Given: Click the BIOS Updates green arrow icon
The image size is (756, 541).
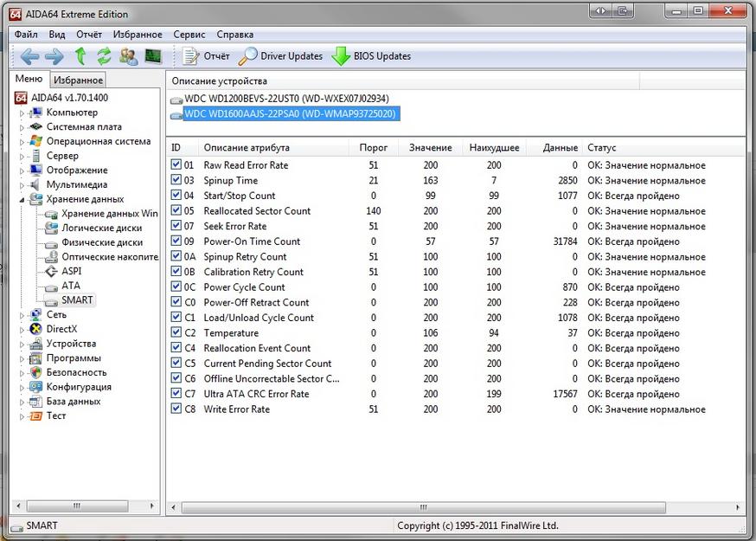Looking at the screenshot, I should 341,56.
